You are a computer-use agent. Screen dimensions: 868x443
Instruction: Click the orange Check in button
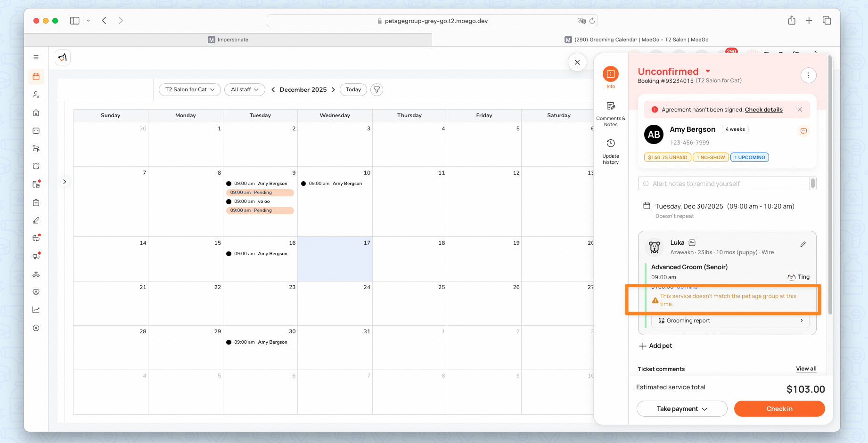[779, 409]
